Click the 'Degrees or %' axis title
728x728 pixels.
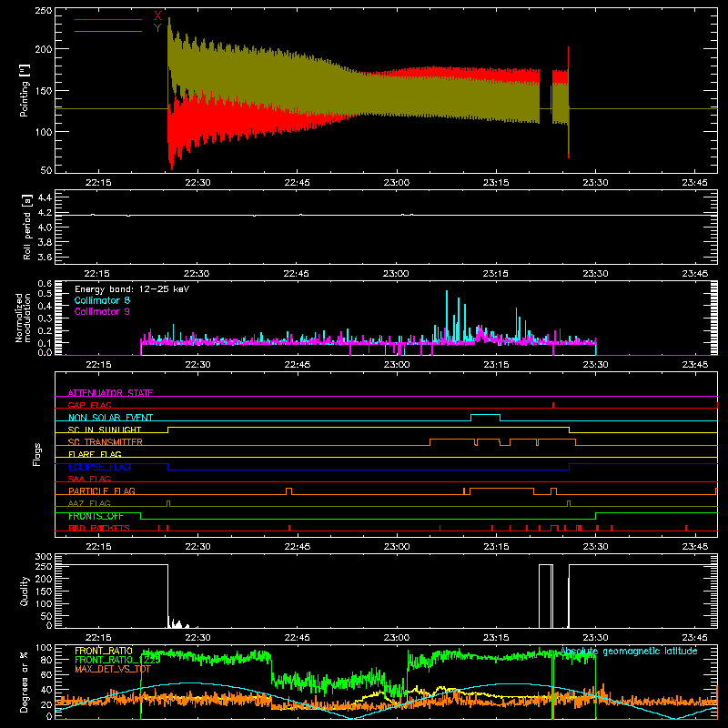(25, 682)
